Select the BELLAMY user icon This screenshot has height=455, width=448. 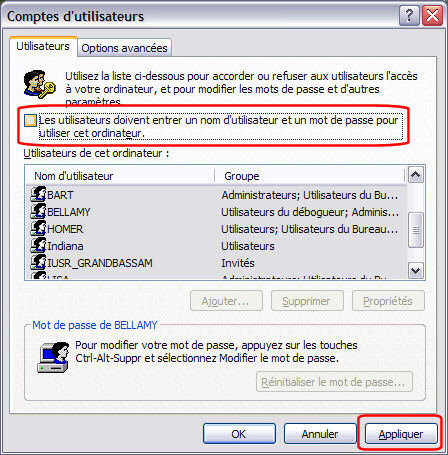click(38, 211)
